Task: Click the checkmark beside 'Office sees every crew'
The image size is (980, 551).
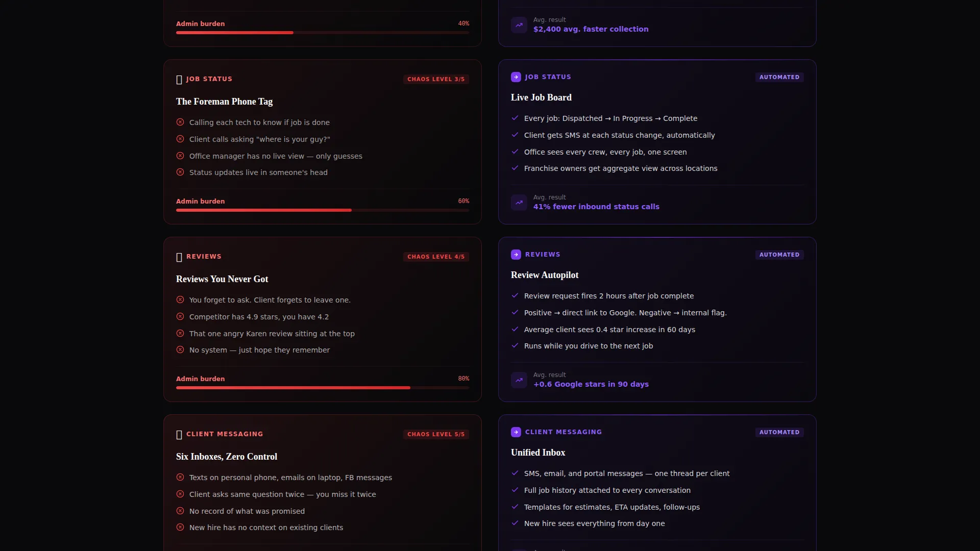Action: click(515, 152)
